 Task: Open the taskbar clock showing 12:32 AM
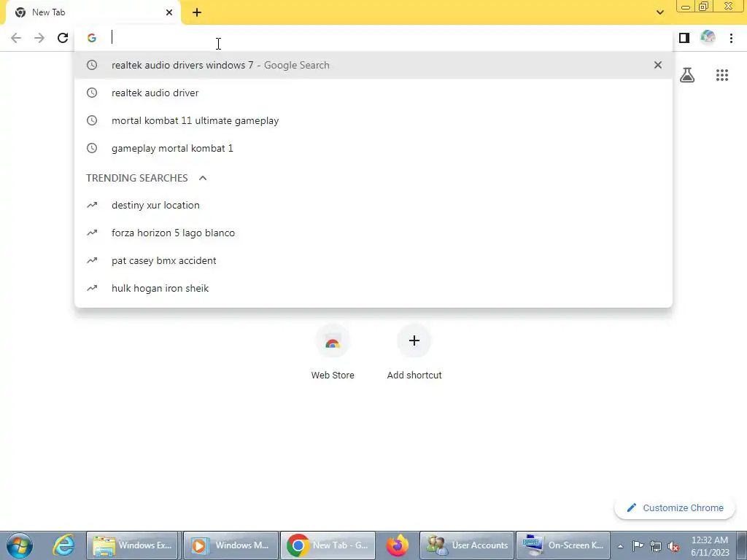(710, 545)
